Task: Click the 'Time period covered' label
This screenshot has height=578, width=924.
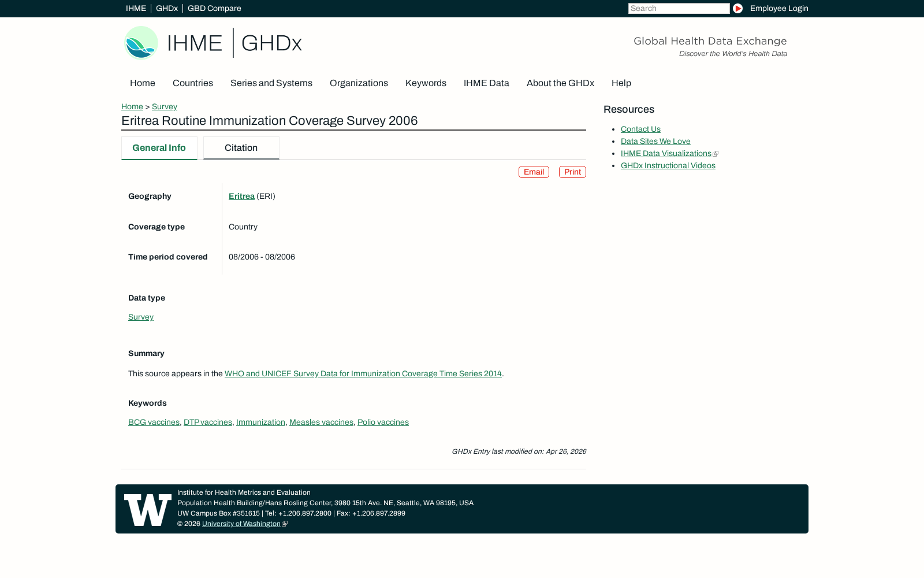Action: click(168, 257)
